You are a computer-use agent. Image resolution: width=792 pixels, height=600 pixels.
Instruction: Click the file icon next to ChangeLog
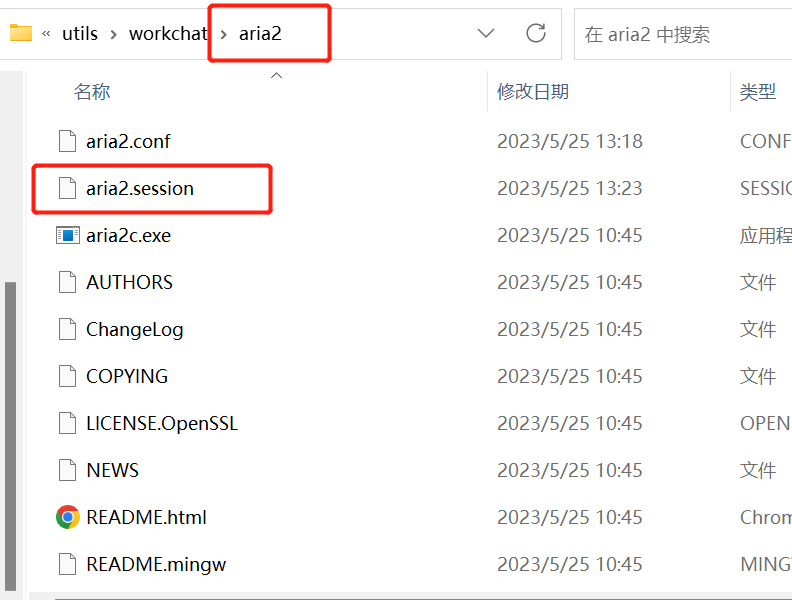pos(67,329)
